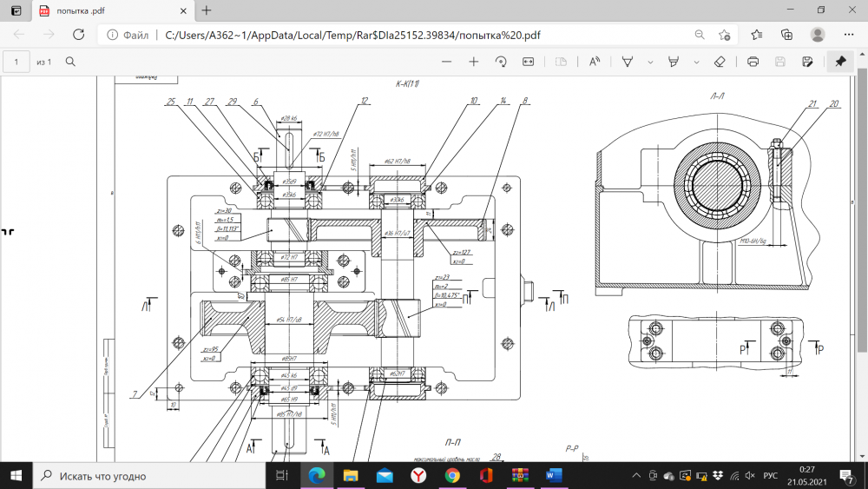The height and width of the screenshot is (489, 868).
Task: Expand the Highlight color options arrow
Action: click(x=695, y=62)
